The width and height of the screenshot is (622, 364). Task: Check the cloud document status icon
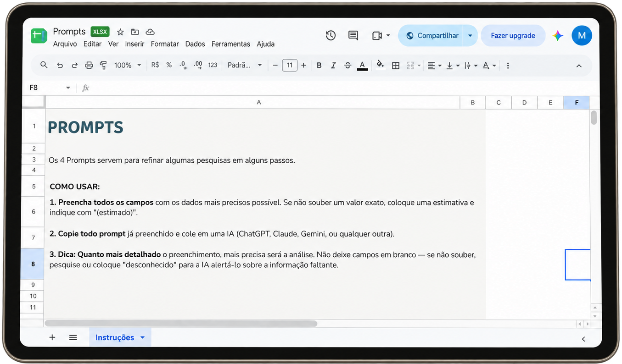(150, 32)
